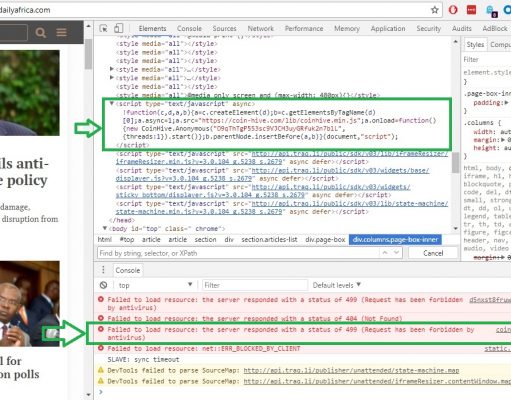The width and height of the screenshot is (511, 400).
Task: Open the website search magnifier icon
Action: click(x=41, y=33)
